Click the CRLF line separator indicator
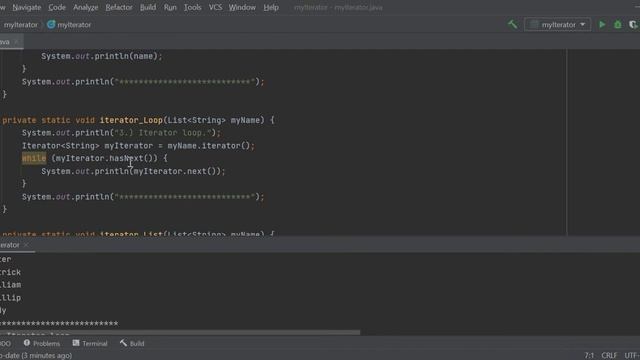The image size is (640, 360). [609, 356]
